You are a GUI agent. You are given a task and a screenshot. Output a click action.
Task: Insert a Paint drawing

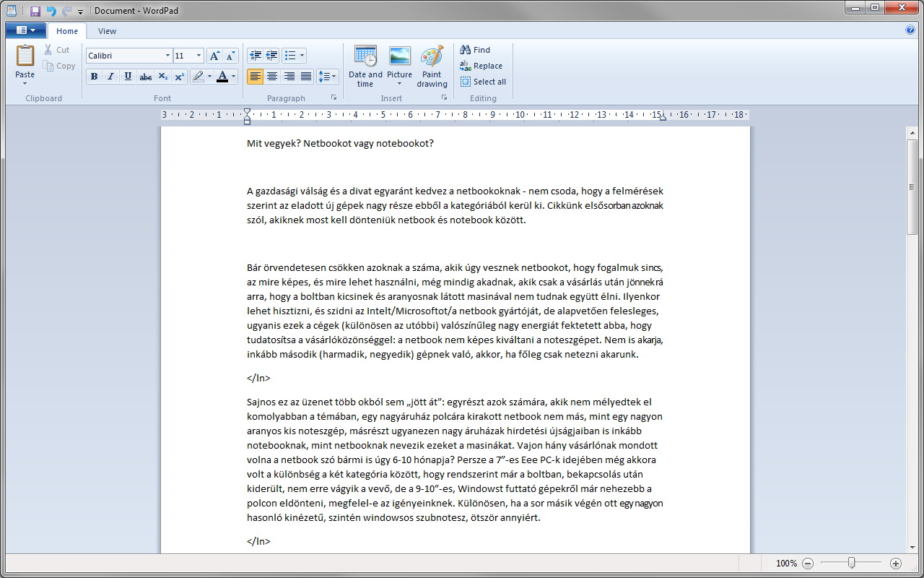[432, 66]
